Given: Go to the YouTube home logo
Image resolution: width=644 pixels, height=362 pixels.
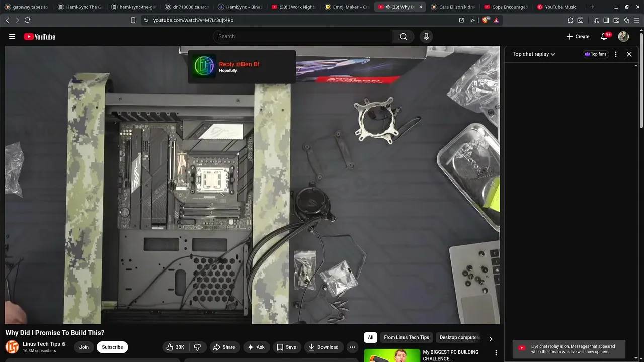Looking at the screenshot, I should coord(39,37).
